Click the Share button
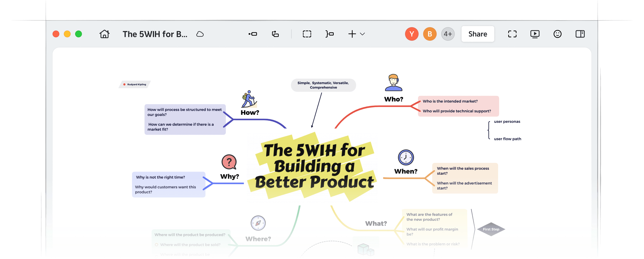Viewport: 644px width, 259px height. tap(478, 34)
